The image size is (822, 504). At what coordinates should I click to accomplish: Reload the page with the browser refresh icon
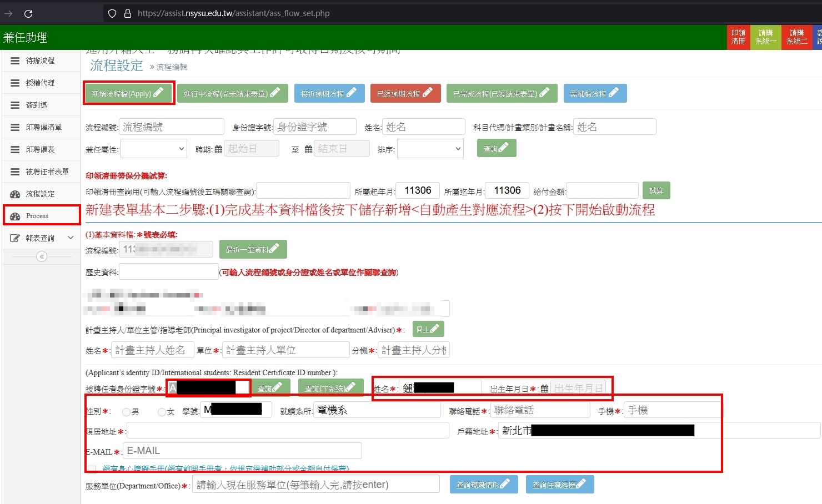coord(28,13)
